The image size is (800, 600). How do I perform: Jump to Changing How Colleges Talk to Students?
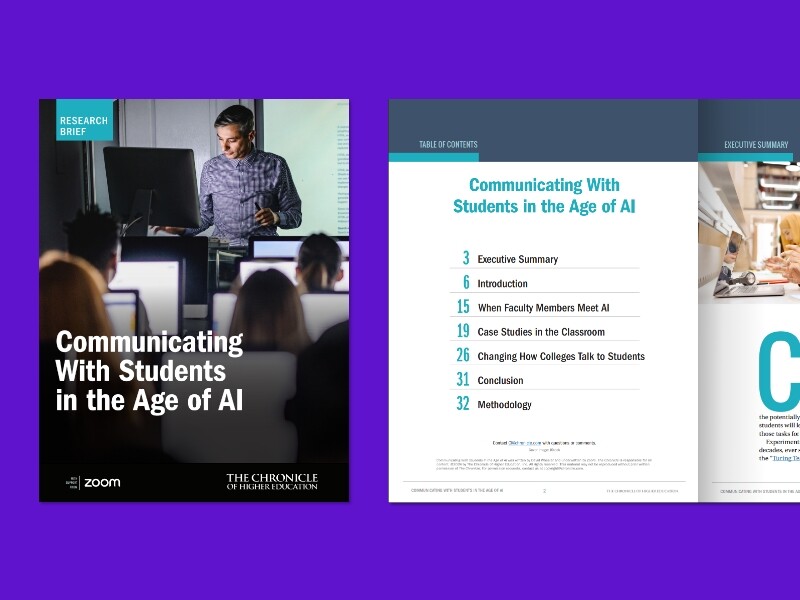pos(560,356)
